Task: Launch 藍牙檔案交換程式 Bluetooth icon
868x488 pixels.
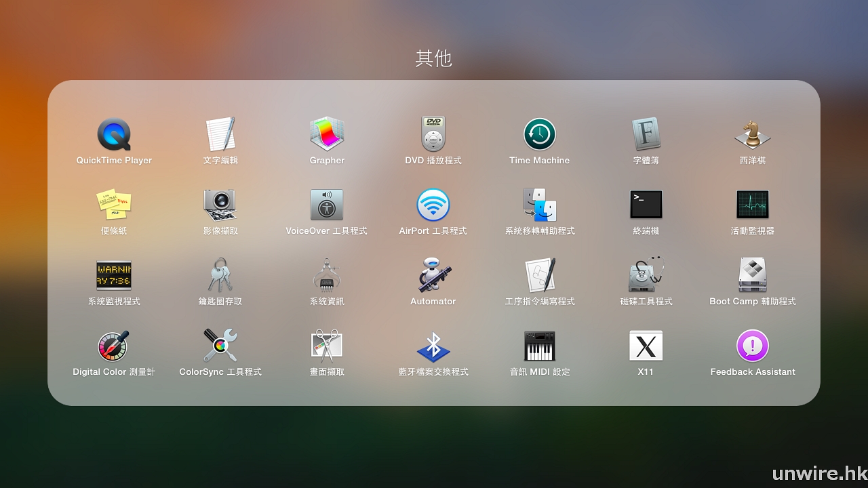Action: coord(433,346)
